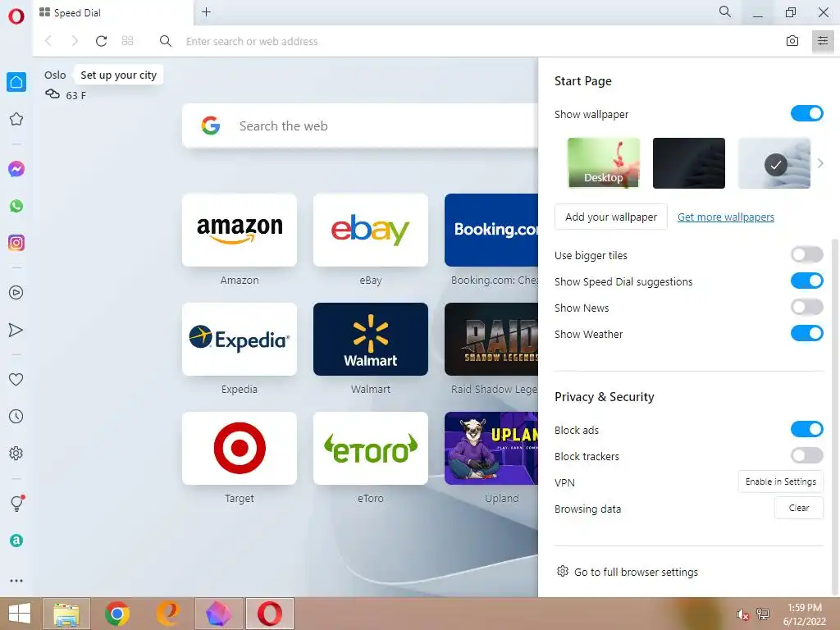Click Set up your city
Screen dimensions: 840x630
(x=118, y=75)
